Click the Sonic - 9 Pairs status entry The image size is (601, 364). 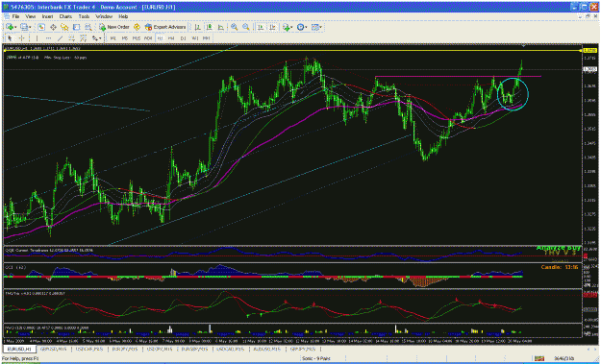(x=315, y=358)
